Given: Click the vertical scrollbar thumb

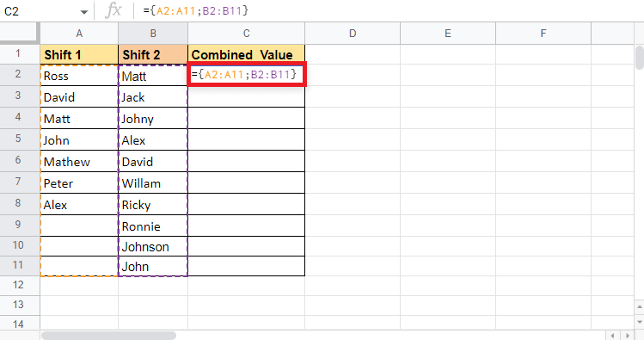Looking at the screenshot, I should (640, 57).
